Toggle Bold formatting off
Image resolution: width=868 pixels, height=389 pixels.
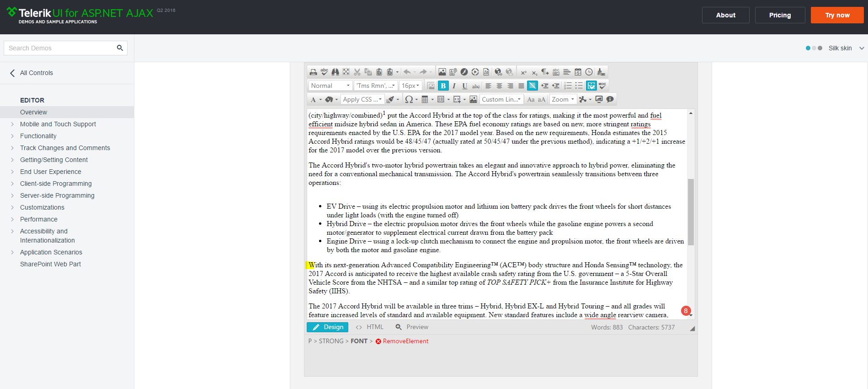click(x=443, y=86)
